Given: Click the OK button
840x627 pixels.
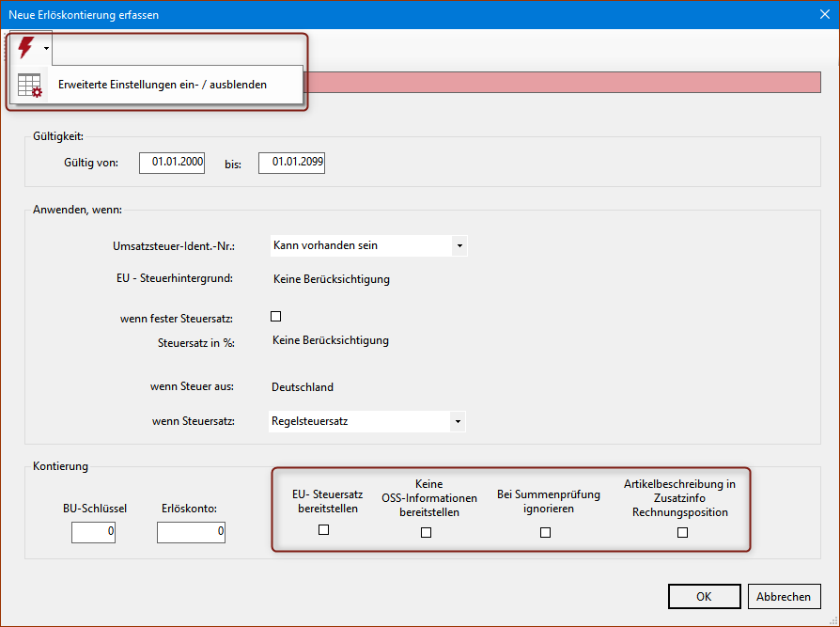Looking at the screenshot, I should [704, 597].
